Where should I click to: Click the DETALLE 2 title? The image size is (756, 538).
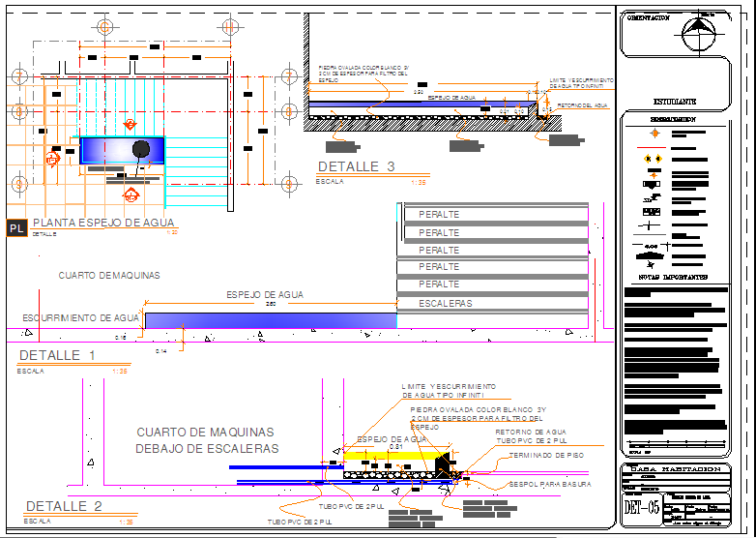coord(64,506)
